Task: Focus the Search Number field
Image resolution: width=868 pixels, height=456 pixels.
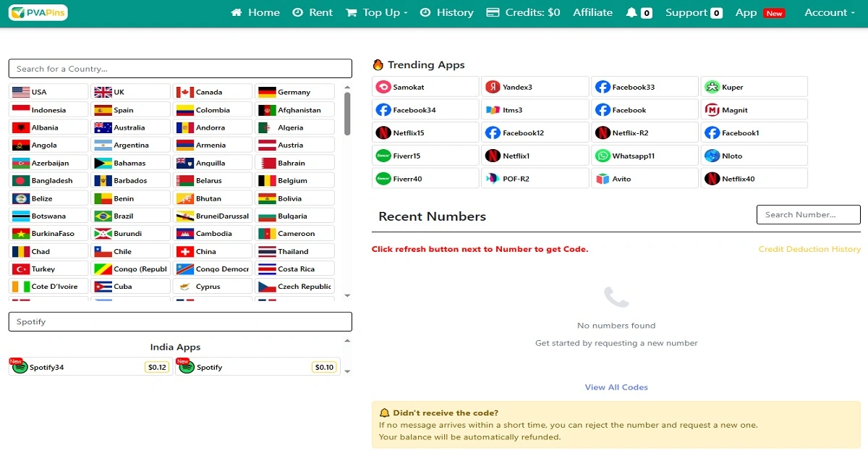Action: (809, 214)
